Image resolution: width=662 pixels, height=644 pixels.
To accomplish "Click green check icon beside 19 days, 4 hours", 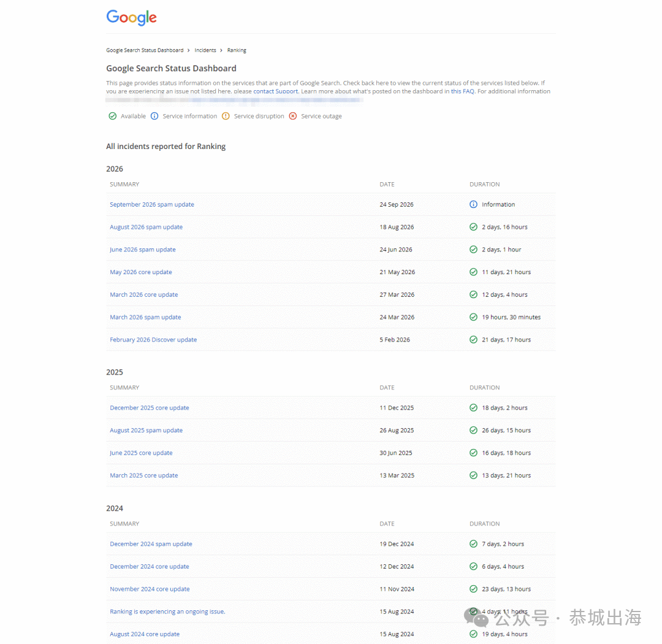I will pyautogui.click(x=474, y=634).
